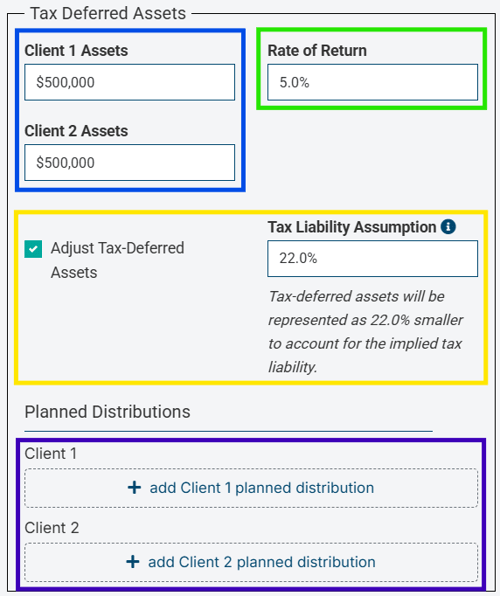Image resolution: width=500 pixels, height=596 pixels.
Task: Click the Adjust Tax-Deferred Assets label text
Action: point(117,260)
